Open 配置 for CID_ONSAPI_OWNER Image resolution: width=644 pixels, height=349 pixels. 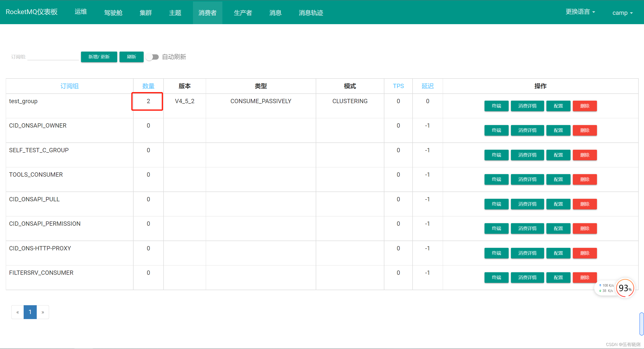[558, 130]
